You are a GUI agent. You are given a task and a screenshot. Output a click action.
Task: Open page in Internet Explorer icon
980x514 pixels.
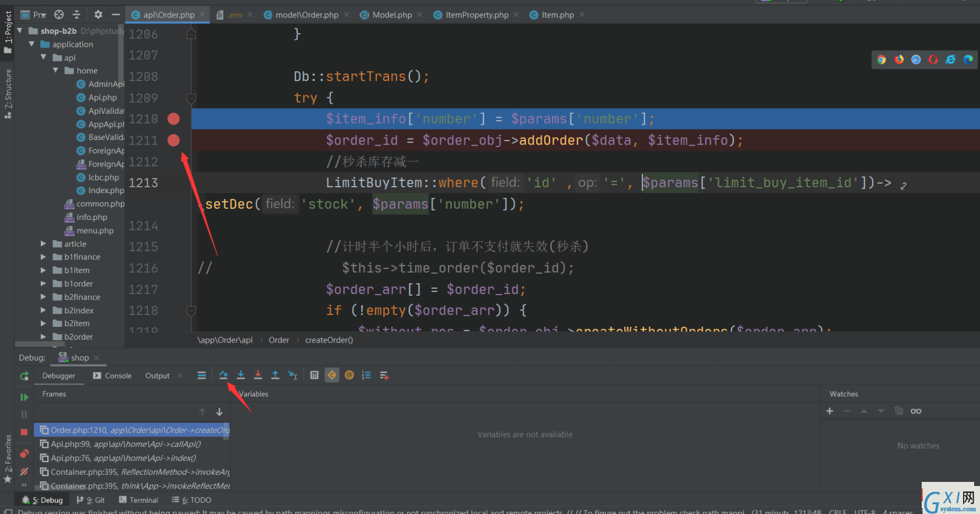(x=951, y=60)
